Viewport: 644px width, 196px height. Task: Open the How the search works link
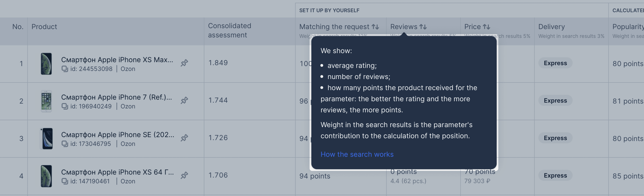(x=357, y=154)
